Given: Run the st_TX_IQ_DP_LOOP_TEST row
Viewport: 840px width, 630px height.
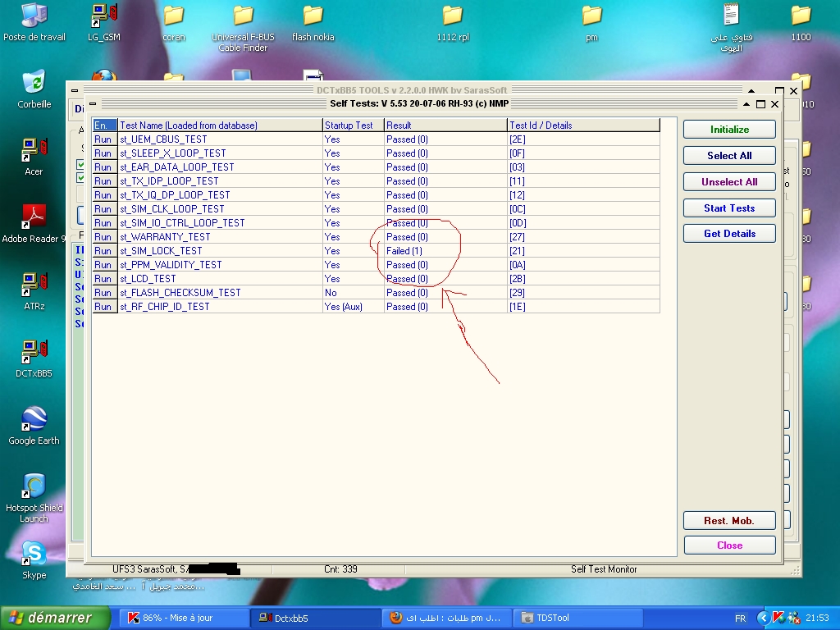Looking at the screenshot, I should [104, 195].
